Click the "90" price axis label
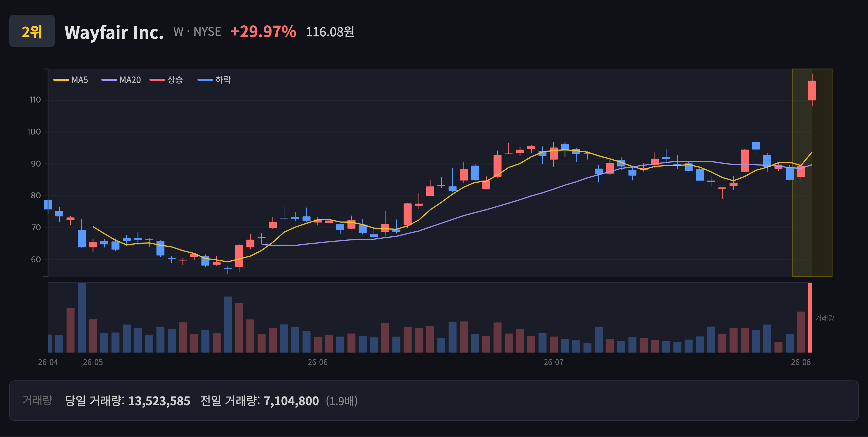The height and width of the screenshot is (437, 868). pyautogui.click(x=36, y=164)
